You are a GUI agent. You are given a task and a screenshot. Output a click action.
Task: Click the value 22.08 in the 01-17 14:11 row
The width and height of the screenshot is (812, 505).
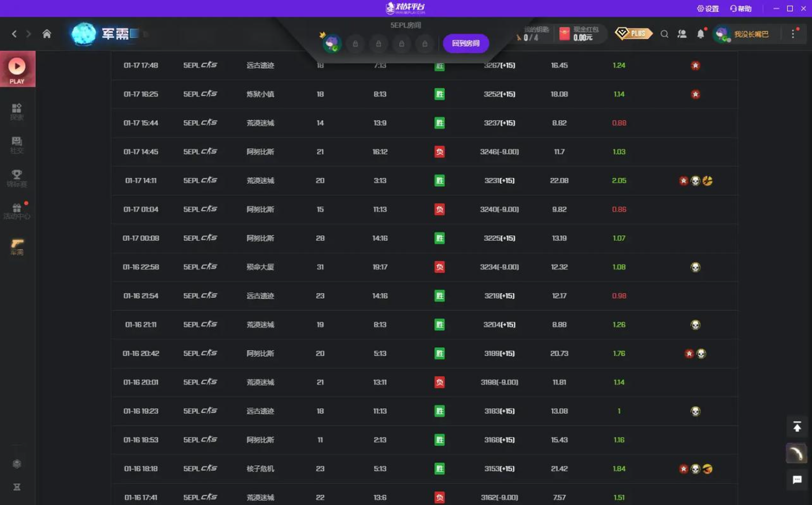coord(559,181)
